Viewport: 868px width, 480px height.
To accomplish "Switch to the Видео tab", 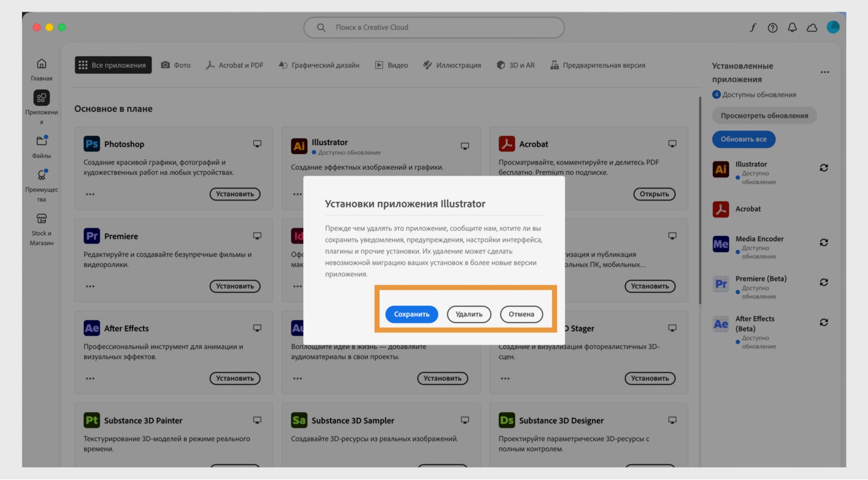I will [x=392, y=65].
